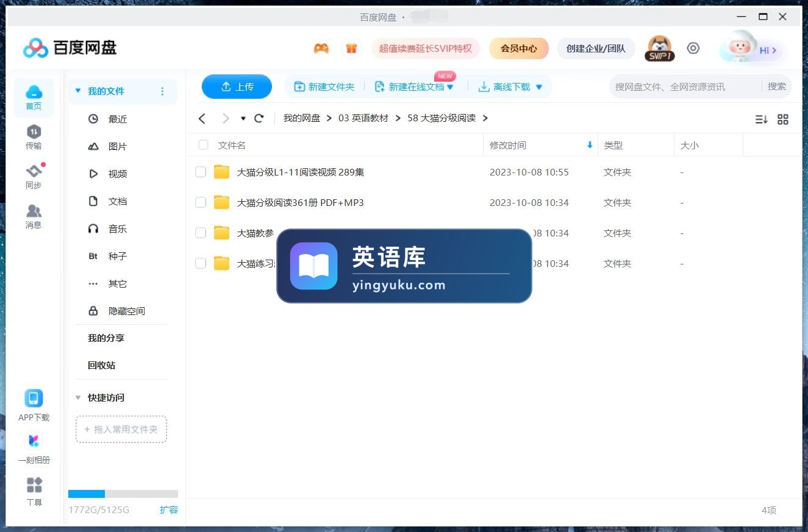Go forward with the right arrow
The height and width of the screenshot is (532, 808).
(x=226, y=118)
